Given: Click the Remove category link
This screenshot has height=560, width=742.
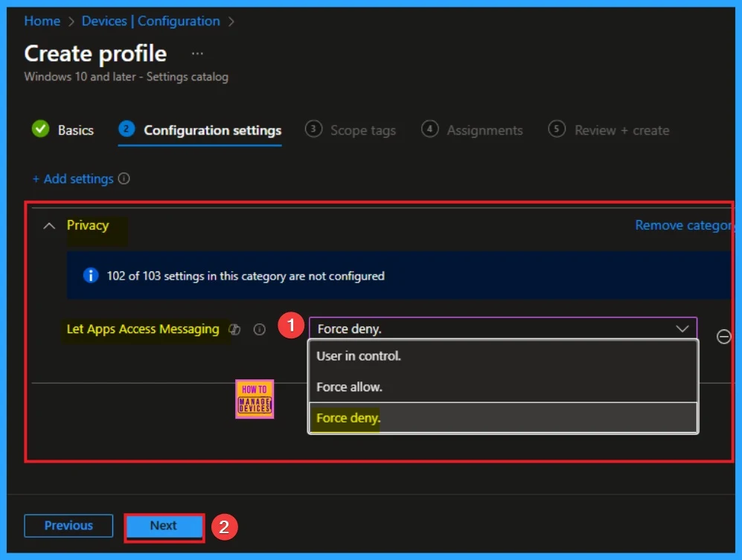Looking at the screenshot, I should [683, 225].
